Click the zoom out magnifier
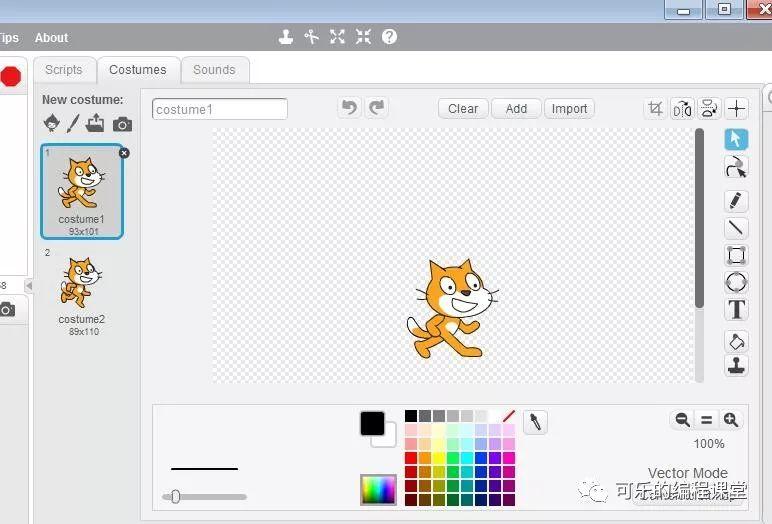This screenshot has width=772, height=524. point(682,420)
